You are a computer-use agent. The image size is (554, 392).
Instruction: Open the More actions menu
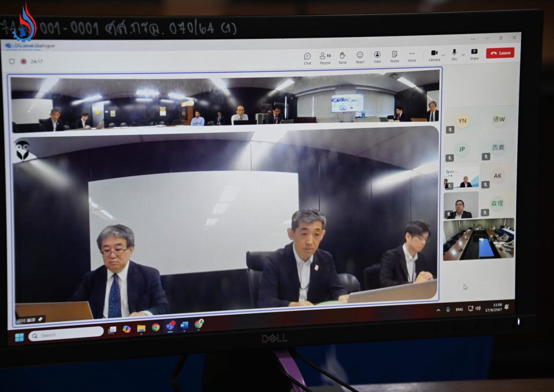pyautogui.click(x=412, y=56)
